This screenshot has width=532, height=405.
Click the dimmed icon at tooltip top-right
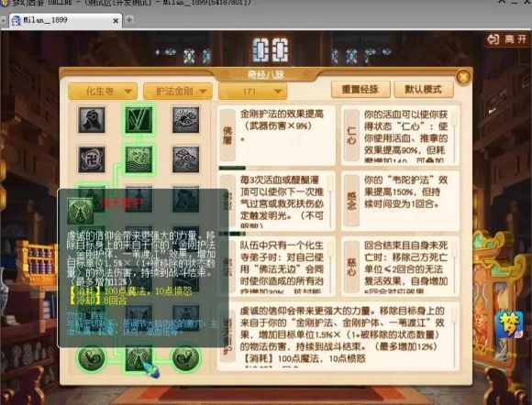185,199
